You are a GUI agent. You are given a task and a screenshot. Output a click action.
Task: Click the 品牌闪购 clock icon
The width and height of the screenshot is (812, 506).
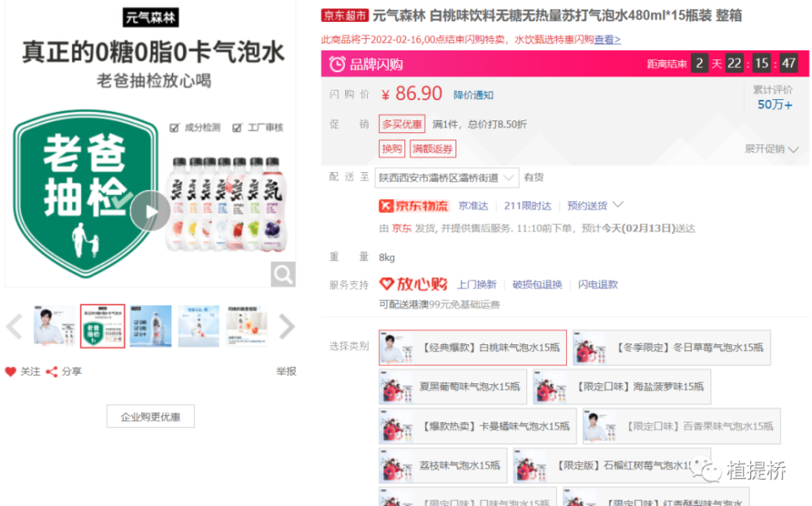click(x=337, y=64)
